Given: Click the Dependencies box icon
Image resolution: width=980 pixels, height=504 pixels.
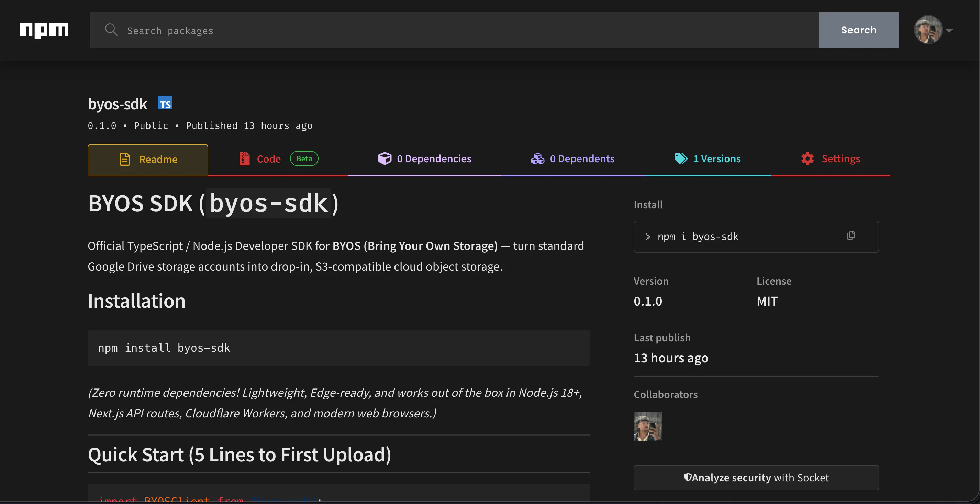Looking at the screenshot, I should tap(385, 158).
